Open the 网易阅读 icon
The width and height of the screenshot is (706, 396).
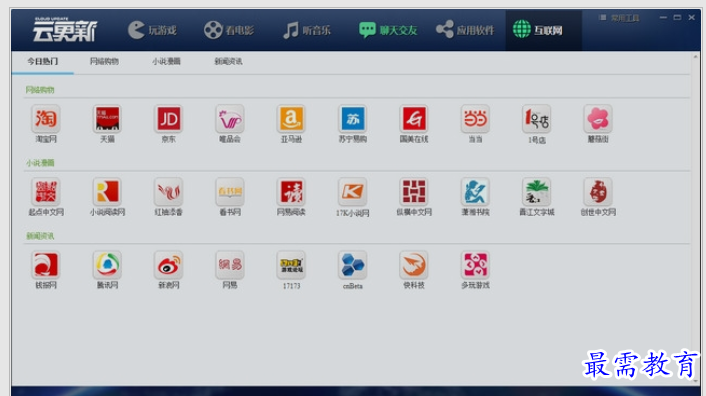pos(291,192)
